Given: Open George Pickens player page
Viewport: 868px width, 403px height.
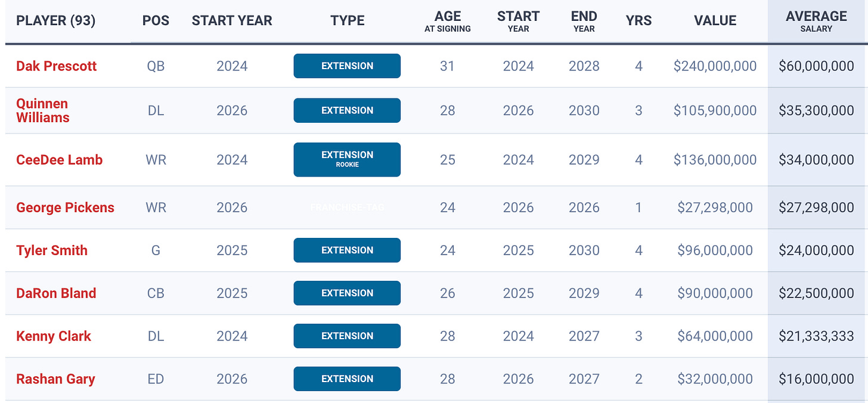Looking at the screenshot, I should click(65, 207).
